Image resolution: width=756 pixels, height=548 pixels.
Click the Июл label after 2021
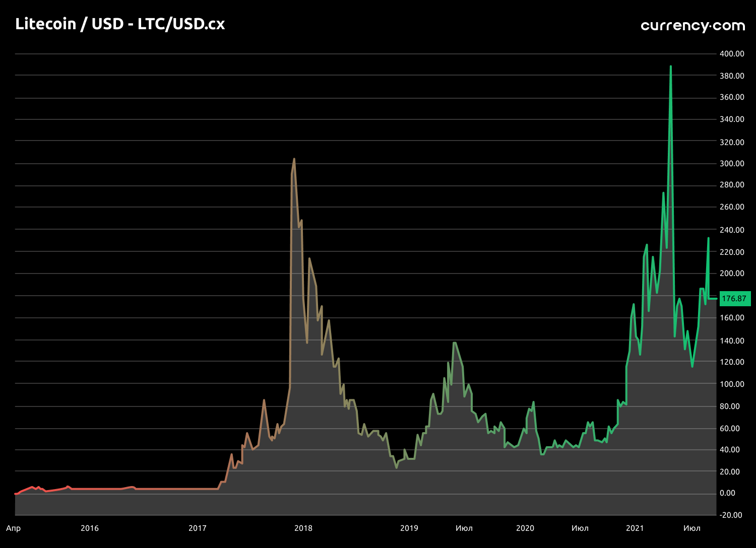coord(692,528)
